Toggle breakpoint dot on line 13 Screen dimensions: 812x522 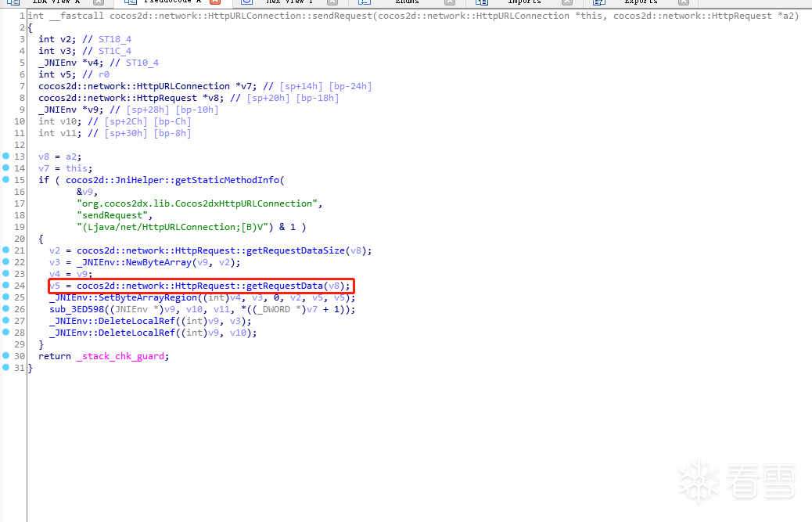(x=5, y=156)
